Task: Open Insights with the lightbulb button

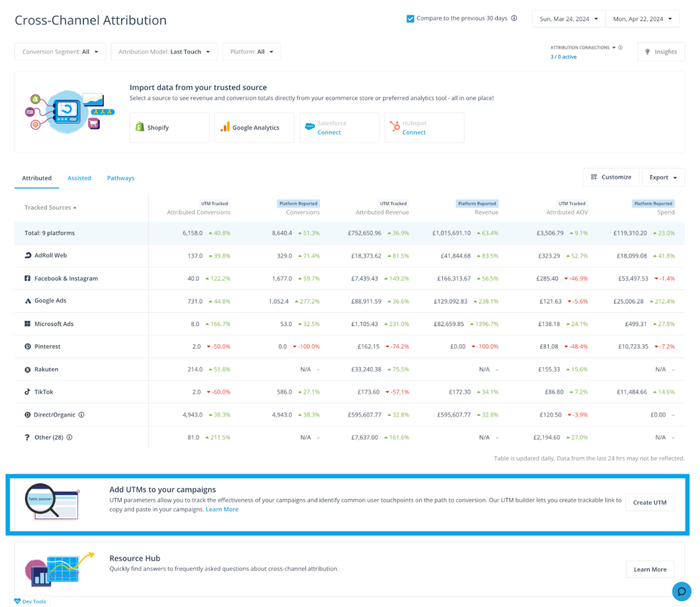Action: [660, 52]
